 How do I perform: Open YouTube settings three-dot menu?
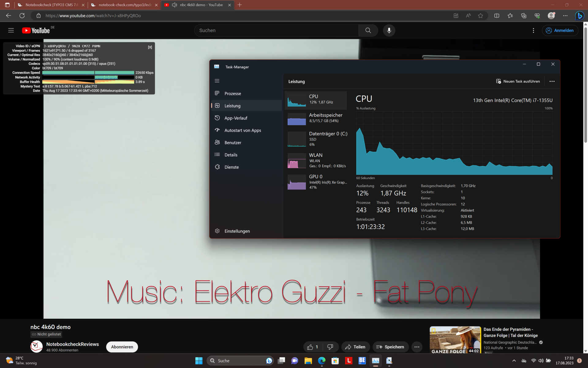[533, 30]
